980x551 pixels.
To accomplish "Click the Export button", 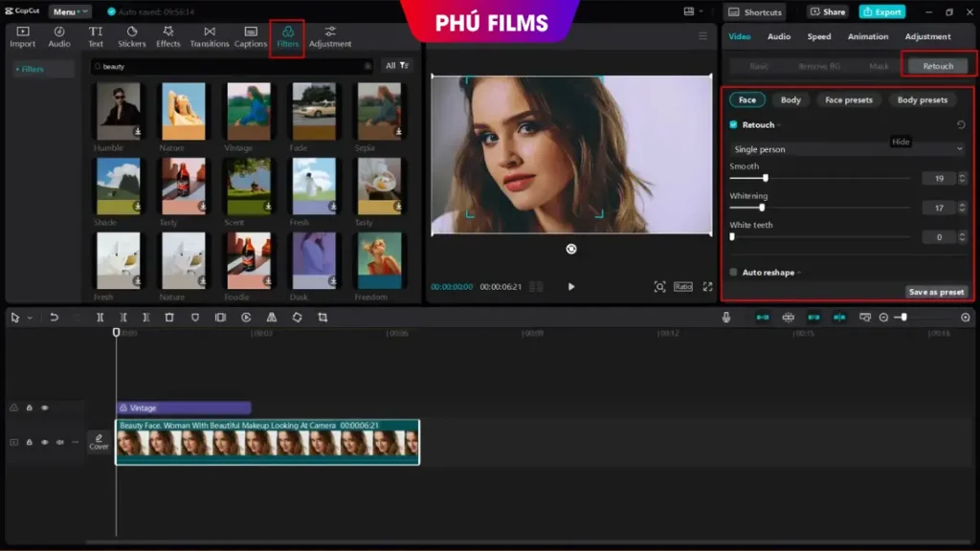I will coord(881,11).
